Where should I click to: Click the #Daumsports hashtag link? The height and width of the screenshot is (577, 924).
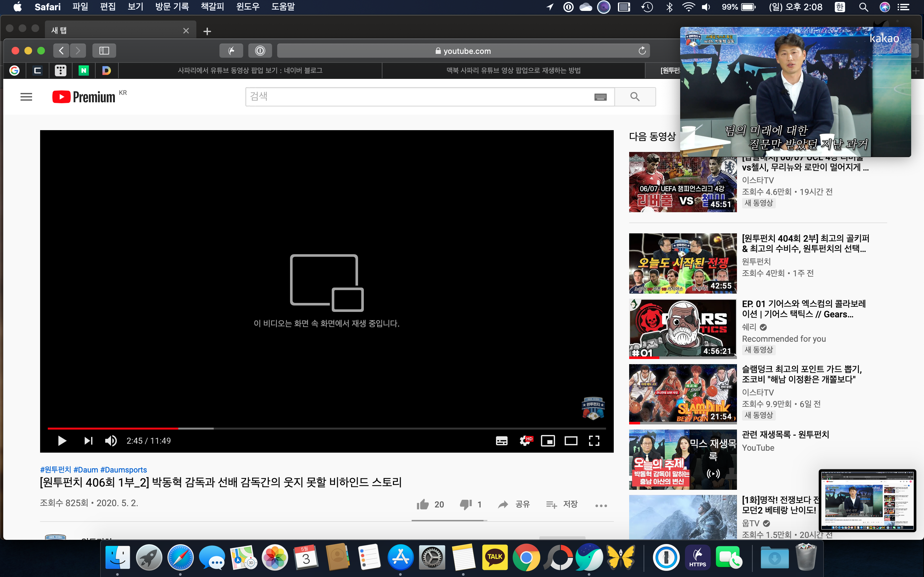pyautogui.click(x=123, y=470)
